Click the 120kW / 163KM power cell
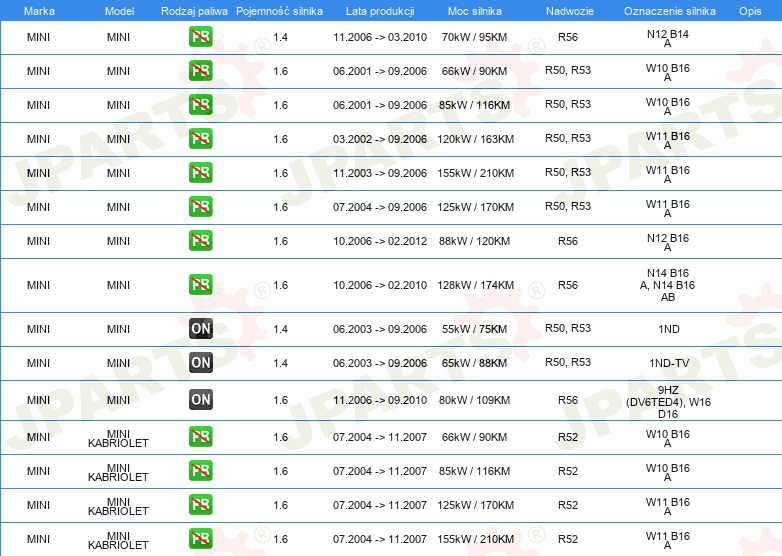The width and height of the screenshot is (782, 556). click(x=475, y=139)
